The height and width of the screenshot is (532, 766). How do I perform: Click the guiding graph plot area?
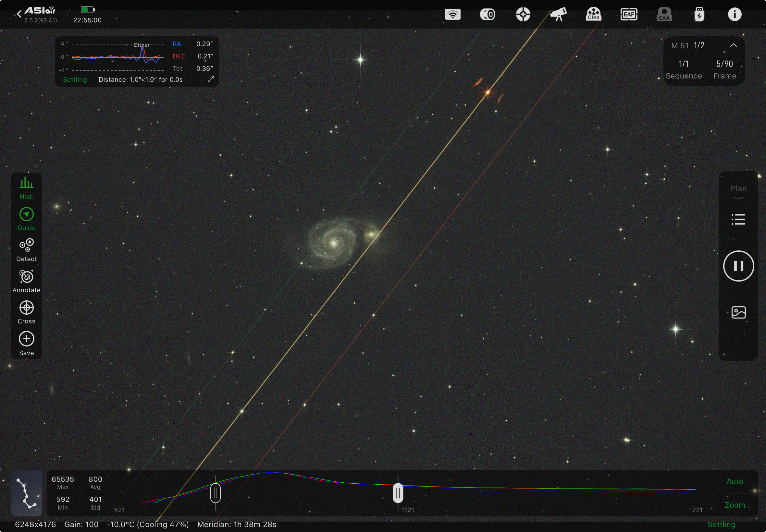tap(117, 57)
